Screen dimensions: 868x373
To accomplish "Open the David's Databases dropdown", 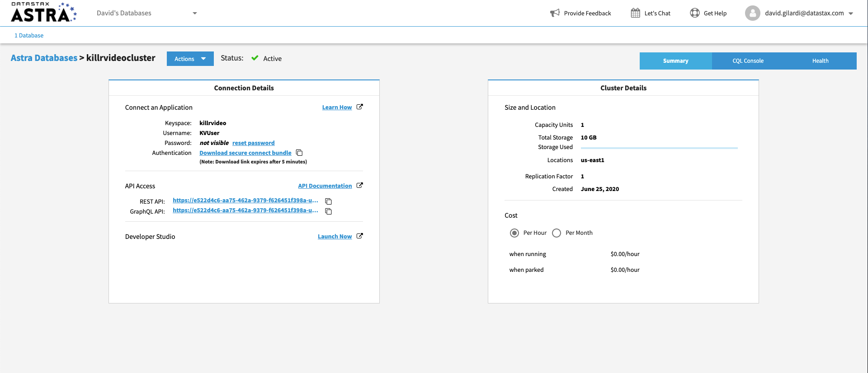I will (x=147, y=13).
